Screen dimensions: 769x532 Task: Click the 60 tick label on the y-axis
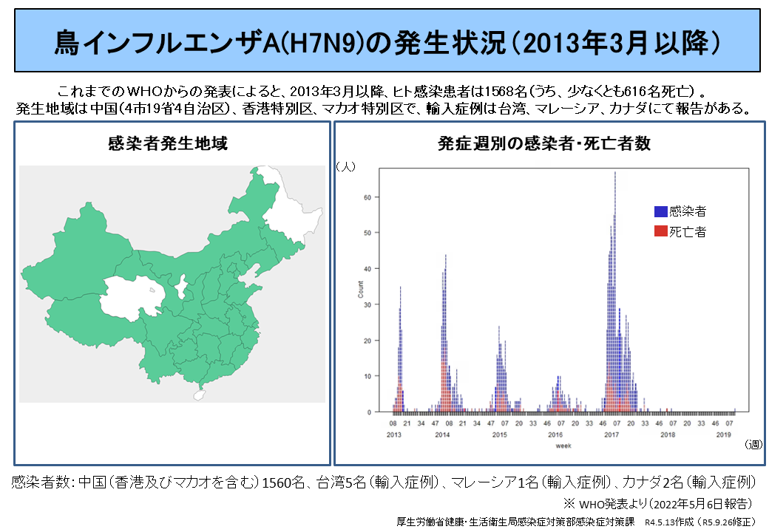pyautogui.click(x=367, y=197)
